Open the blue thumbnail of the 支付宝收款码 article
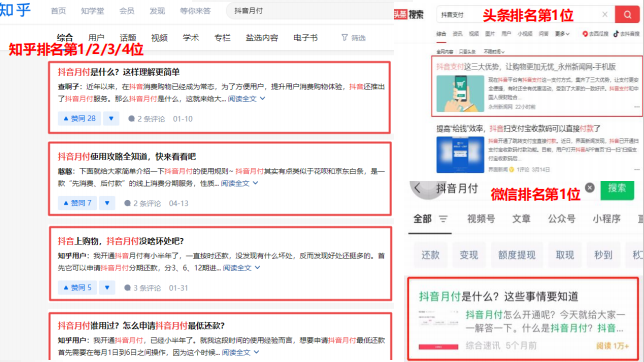Viewport: 644px width, 362px height. (x=460, y=155)
